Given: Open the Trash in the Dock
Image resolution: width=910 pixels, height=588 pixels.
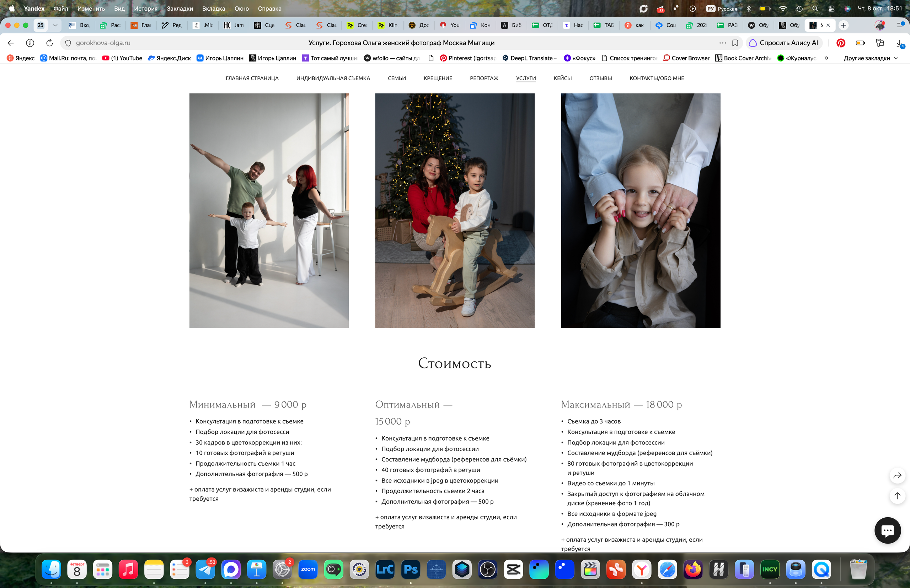Looking at the screenshot, I should tap(858, 570).
